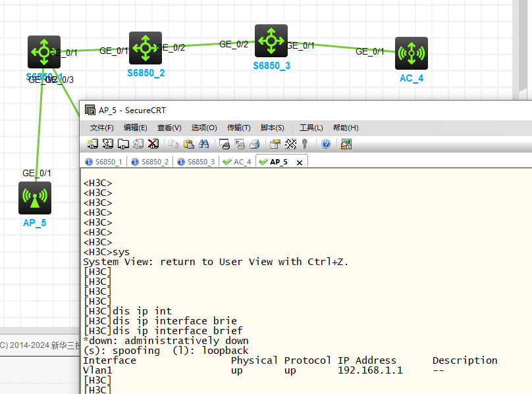This screenshot has height=394, width=532.
Task: Click the "(s): spoofing (l): loopback" legend line
Action: tap(166, 351)
